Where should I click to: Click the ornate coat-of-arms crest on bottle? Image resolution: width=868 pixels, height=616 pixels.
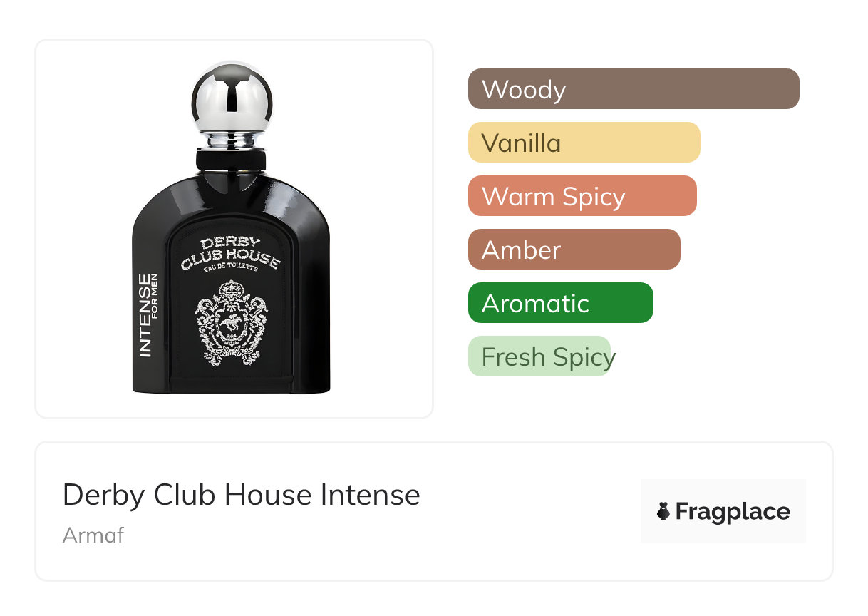(232, 323)
